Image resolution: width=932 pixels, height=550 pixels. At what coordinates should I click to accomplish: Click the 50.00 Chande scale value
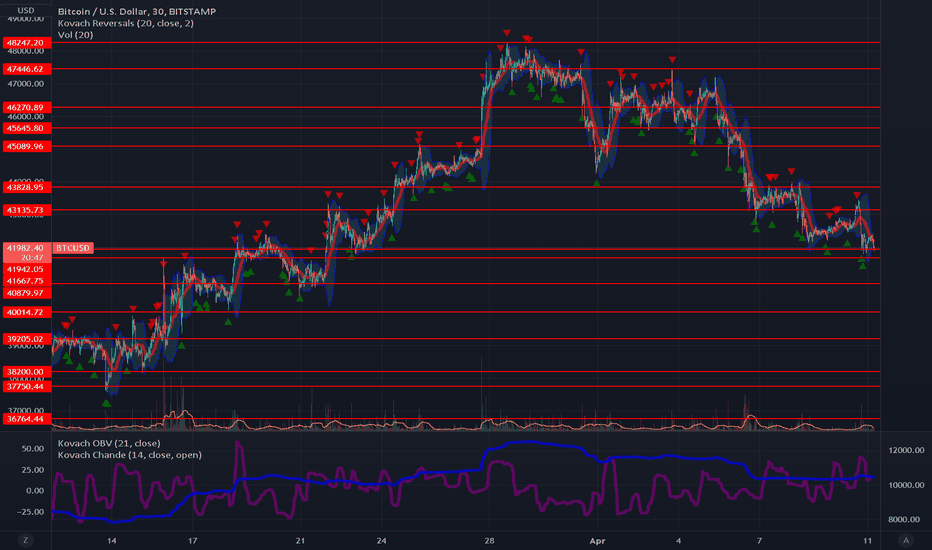(33, 449)
